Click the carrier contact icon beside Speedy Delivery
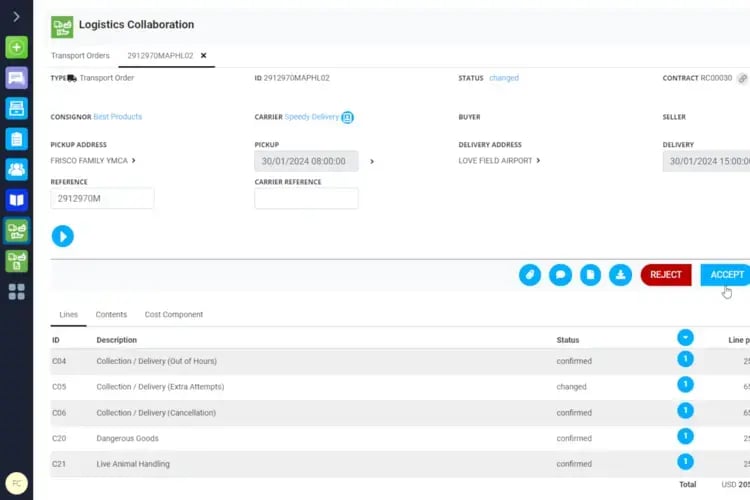The width and height of the screenshot is (750, 500). 348,117
